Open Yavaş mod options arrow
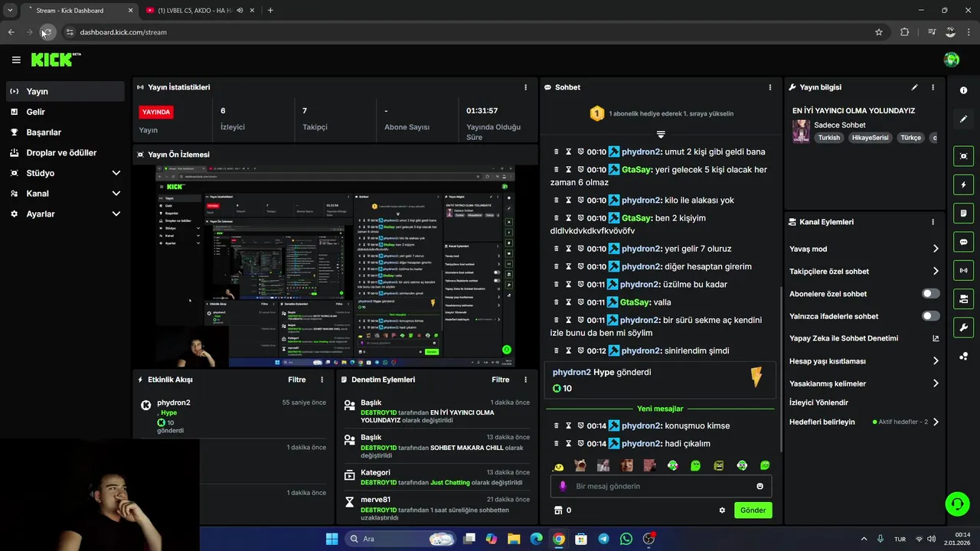The width and height of the screenshot is (980, 551). 936,249
